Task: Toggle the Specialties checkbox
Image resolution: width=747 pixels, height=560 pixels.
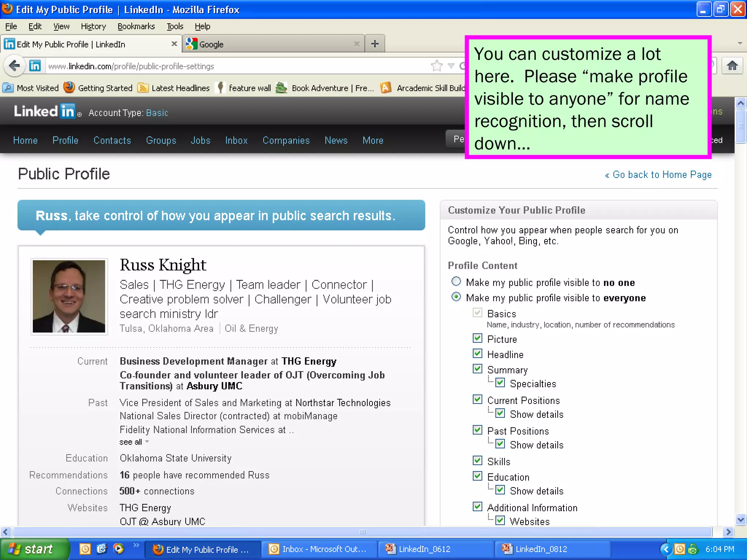Action: (500, 383)
